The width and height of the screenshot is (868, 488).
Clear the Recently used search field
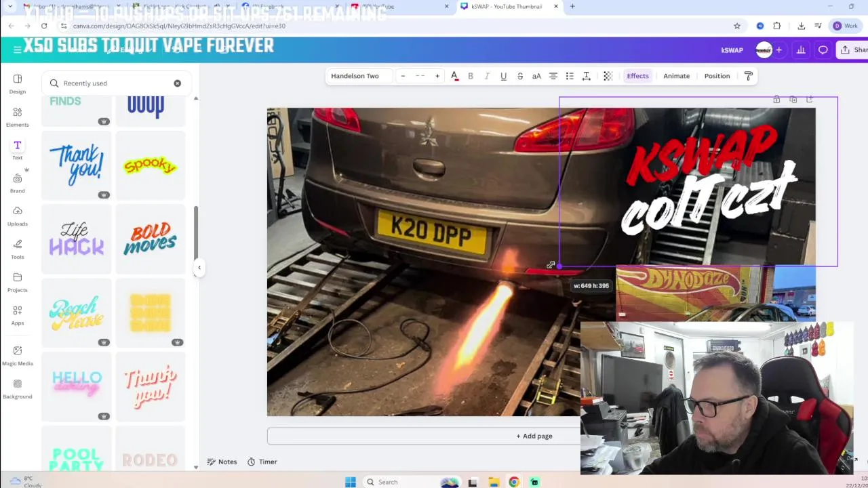click(x=177, y=83)
